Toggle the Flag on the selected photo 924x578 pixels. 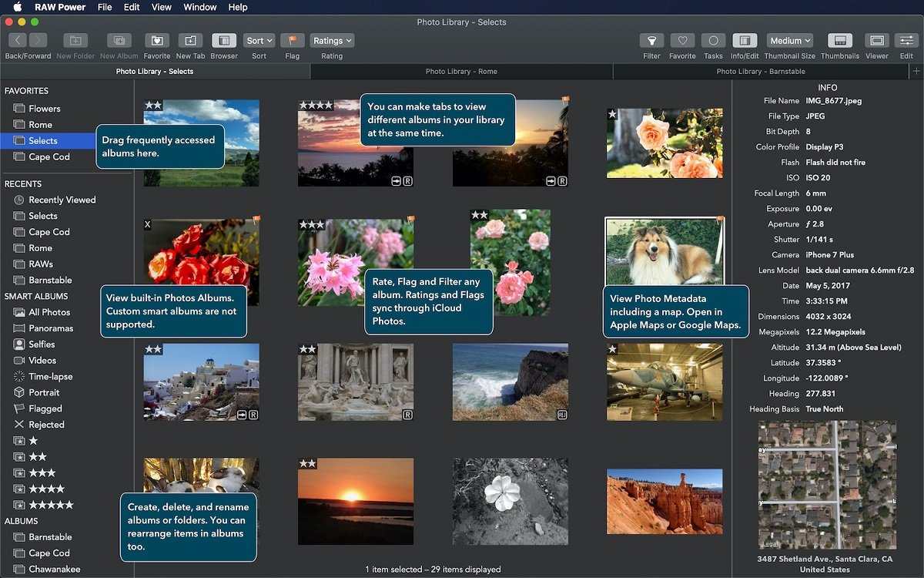[x=291, y=40]
